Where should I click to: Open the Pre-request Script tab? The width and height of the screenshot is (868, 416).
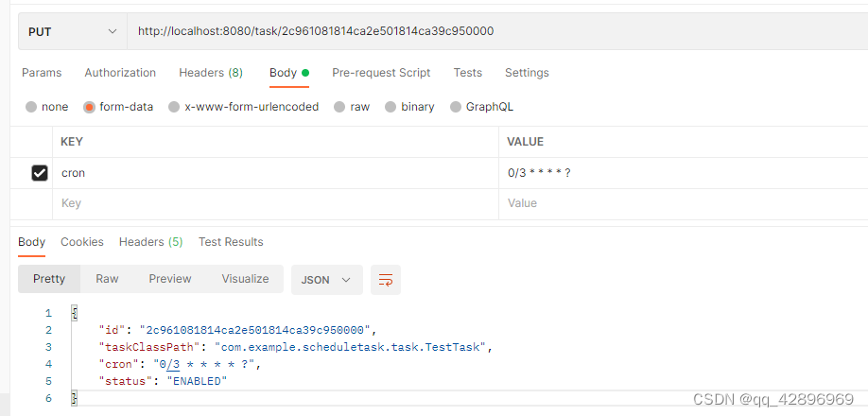[x=381, y=73]
